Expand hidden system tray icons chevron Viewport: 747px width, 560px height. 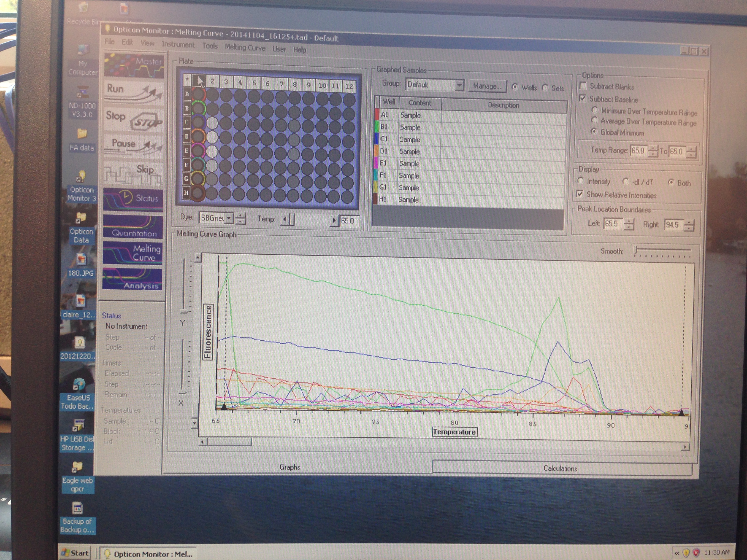677,553
